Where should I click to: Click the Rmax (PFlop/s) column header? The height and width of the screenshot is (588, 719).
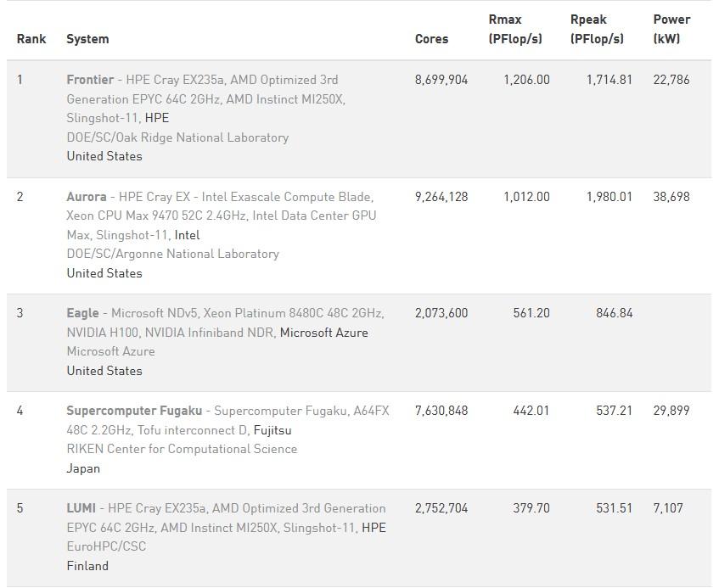[x=515, y=29]
